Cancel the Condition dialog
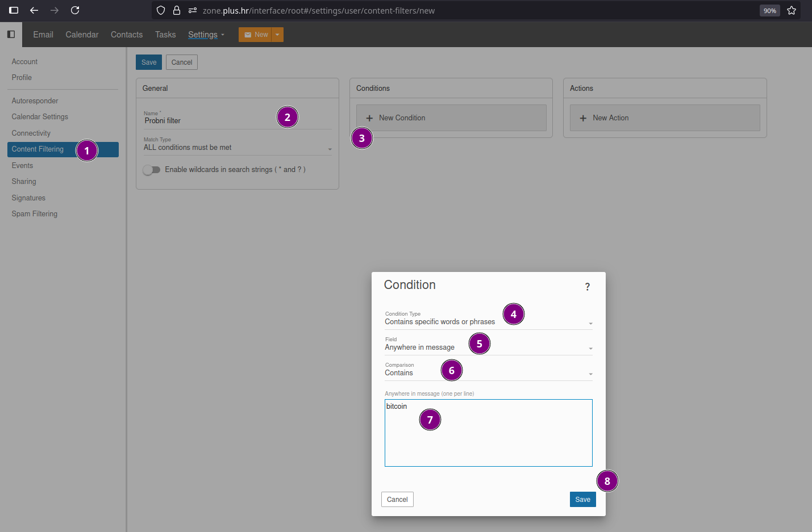 click(397, 500)
